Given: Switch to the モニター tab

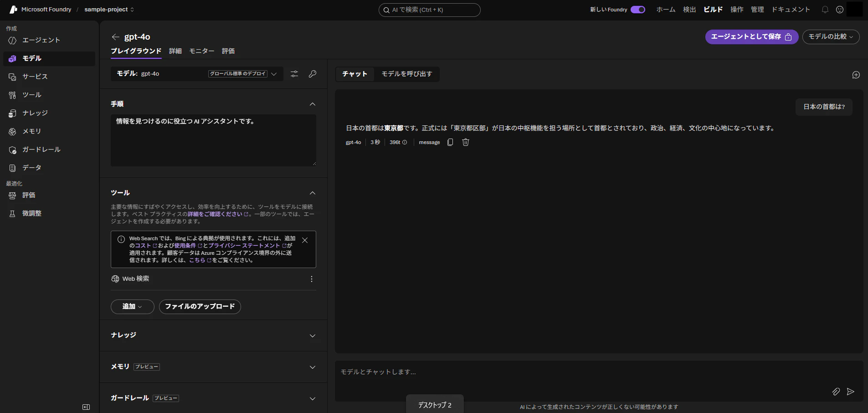Looking at the screenshot, I should (x=202, y=51).
